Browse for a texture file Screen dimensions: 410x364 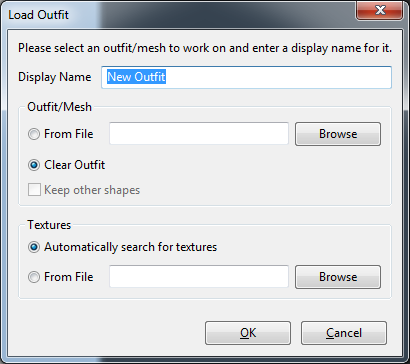pyautogui.click(x=338, y=277)
